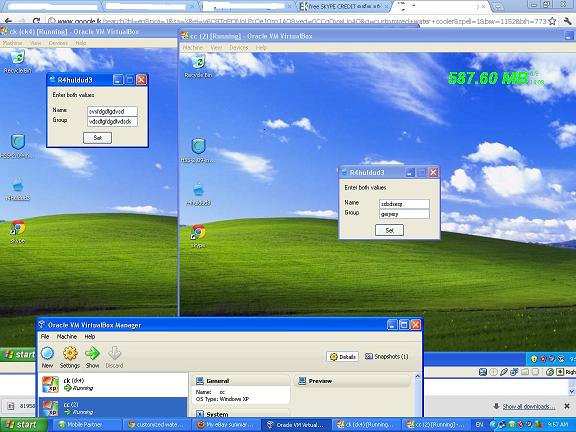Open the Chrome wrench menu icon
The width and height of the screenshot is (576, 432).
pyautogui.click(x=568, y=21)
